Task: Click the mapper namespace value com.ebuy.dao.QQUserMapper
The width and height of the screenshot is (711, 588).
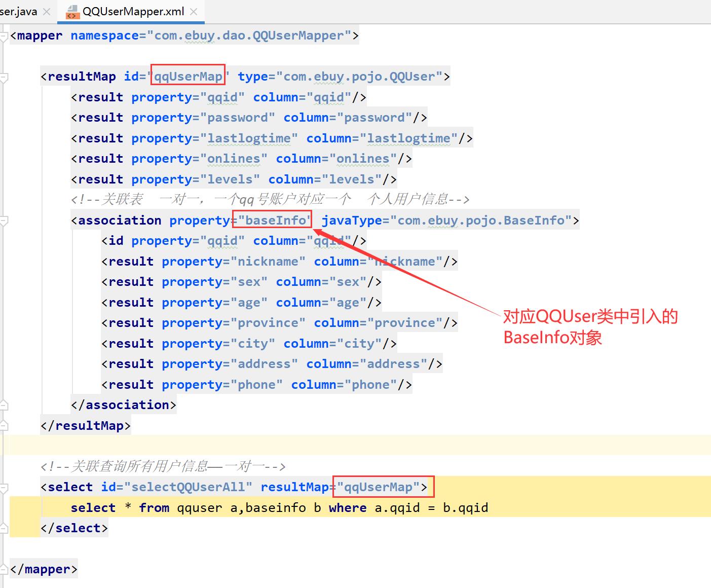Action: [249, 35]
